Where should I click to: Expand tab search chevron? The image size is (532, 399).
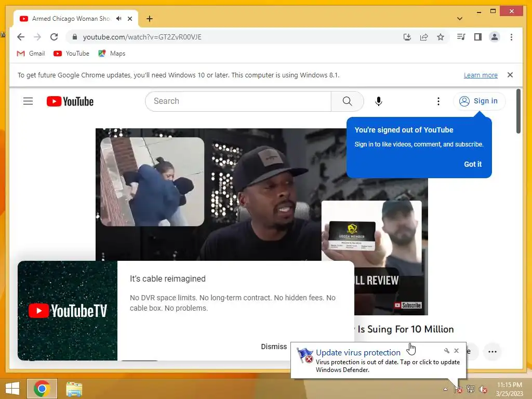pos(460,19)
